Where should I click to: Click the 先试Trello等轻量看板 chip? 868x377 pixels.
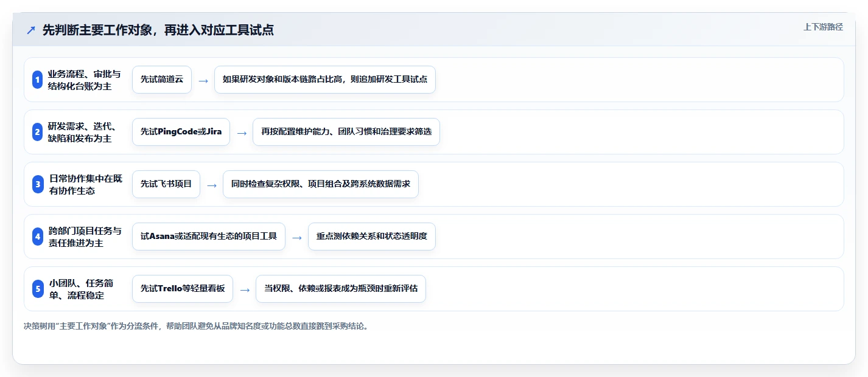pyautogui.click(x=183, y=289)
